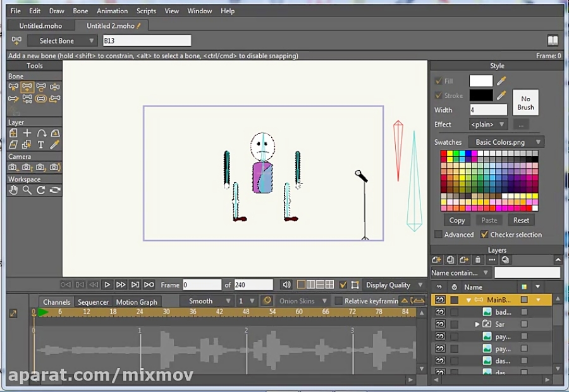The width and height of the screenshot is (569, 392).
Task: Select the Insert Text T tool
Action: pos(41,145)
